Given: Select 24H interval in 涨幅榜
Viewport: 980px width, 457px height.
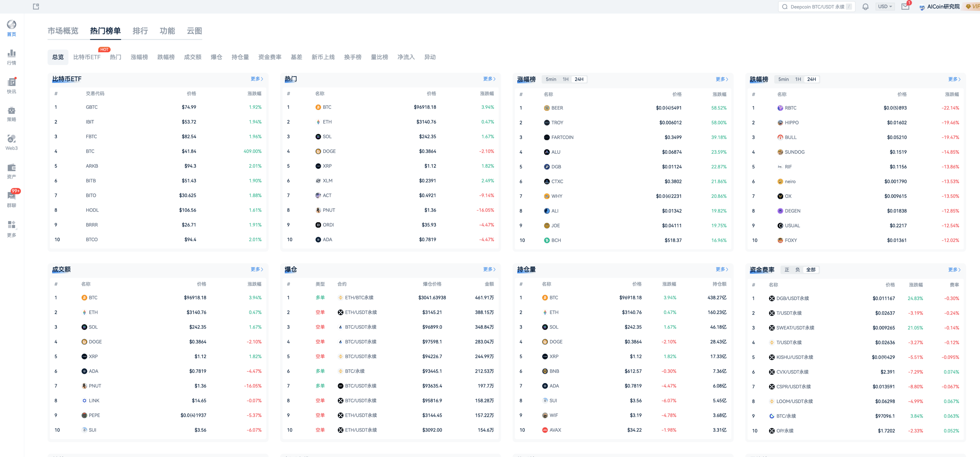Looking at the screenshot, I should [579, 80].
